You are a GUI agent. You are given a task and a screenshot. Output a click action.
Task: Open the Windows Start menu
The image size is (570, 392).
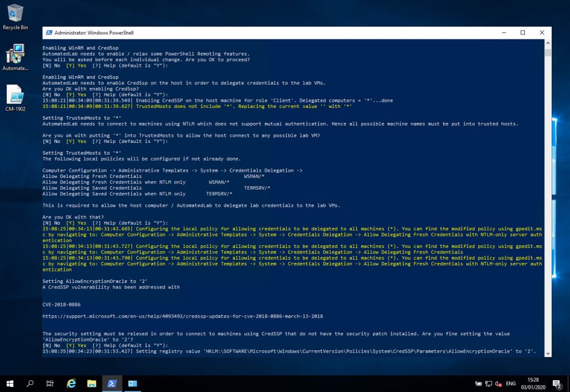(10, 383)
